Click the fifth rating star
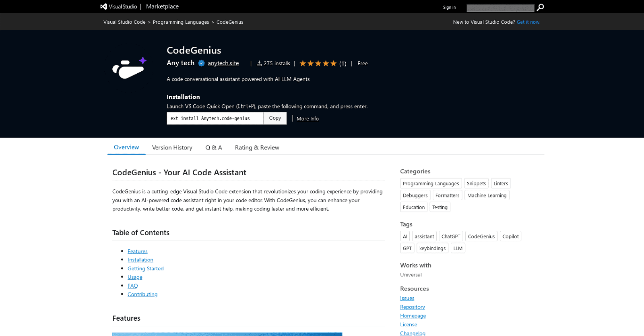Screen dimensions: 644x336 tap(333, 63)
